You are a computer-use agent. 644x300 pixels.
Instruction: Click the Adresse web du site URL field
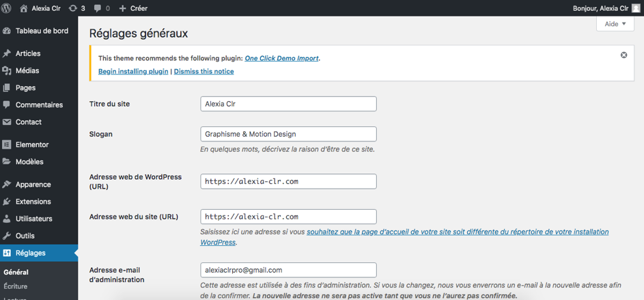pyautogui.click(x=288, y=217)
